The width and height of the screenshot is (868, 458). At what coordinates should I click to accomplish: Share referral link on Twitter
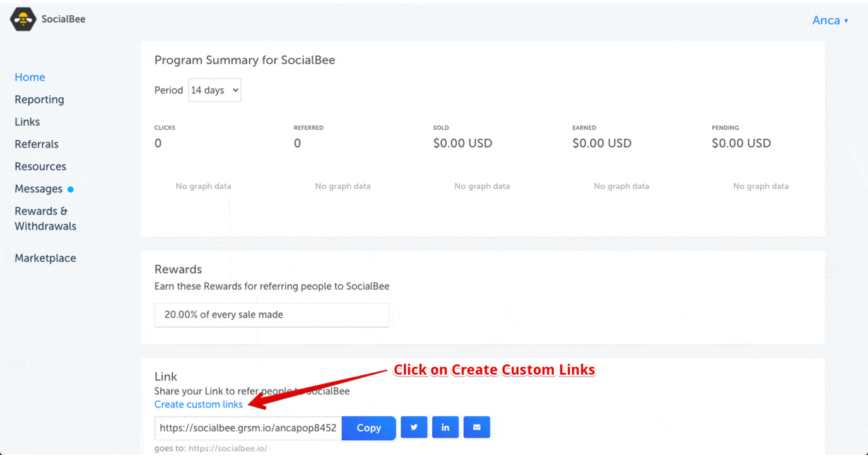[x=414, y=427]
